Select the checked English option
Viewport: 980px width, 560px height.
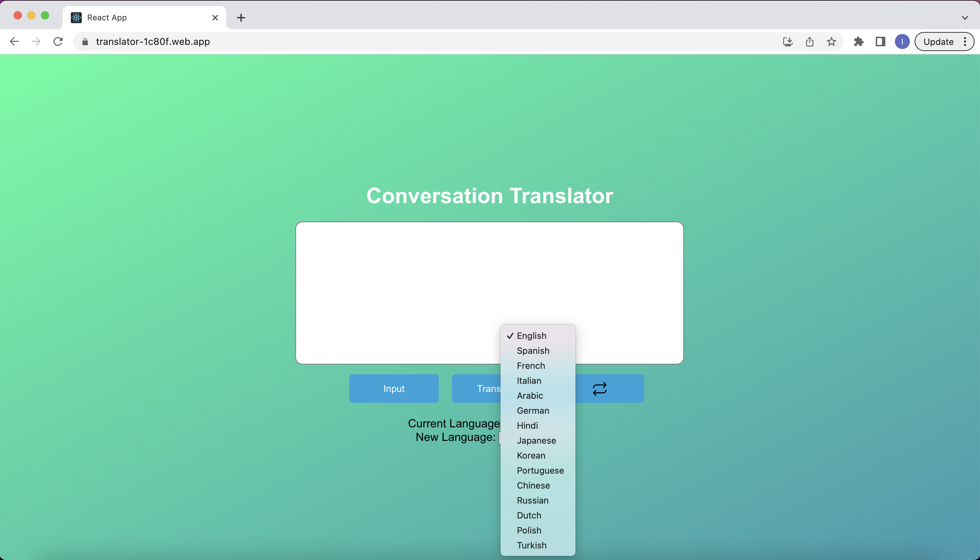pyautogui.click(x=531, y=335)
